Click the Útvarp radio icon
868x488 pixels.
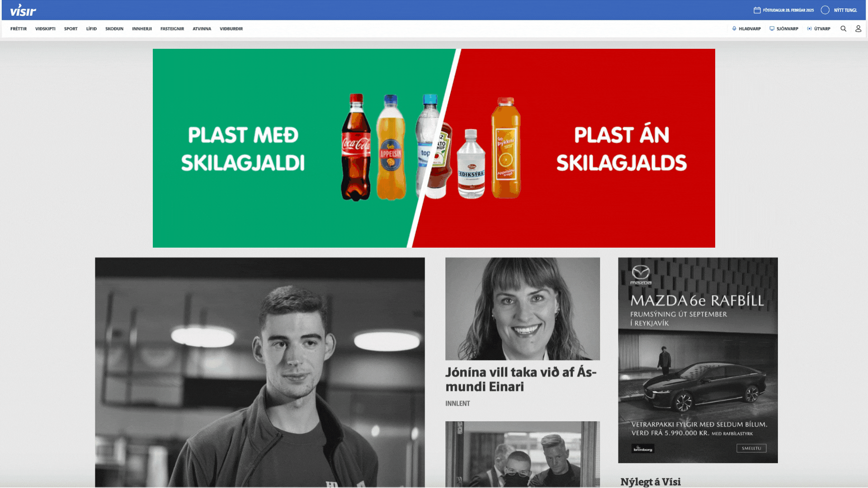pyautogui.click(x=809, y=28)
